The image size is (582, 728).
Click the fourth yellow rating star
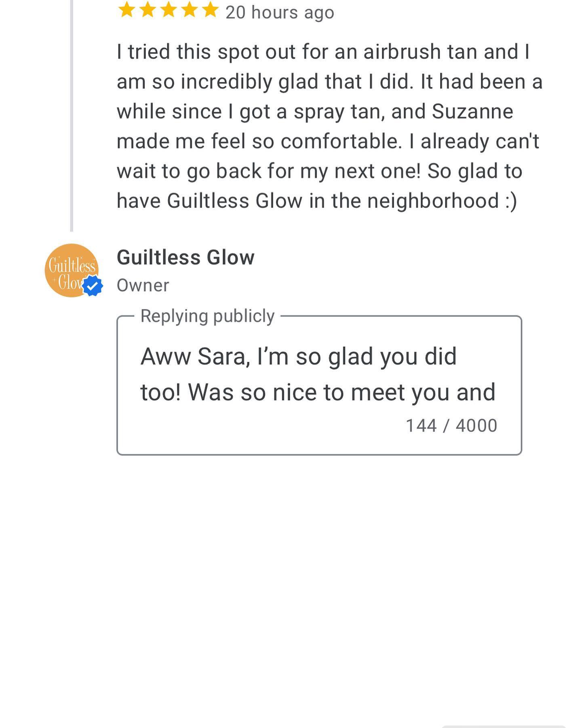190,10
